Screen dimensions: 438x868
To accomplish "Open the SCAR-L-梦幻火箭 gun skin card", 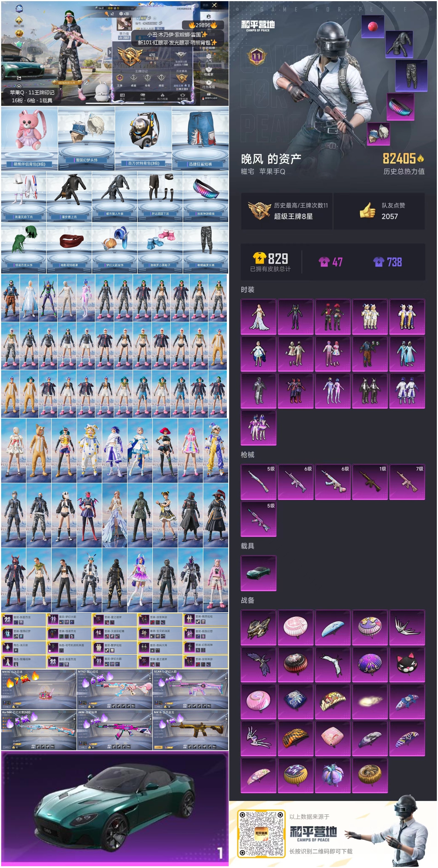I will pos(191,689).
